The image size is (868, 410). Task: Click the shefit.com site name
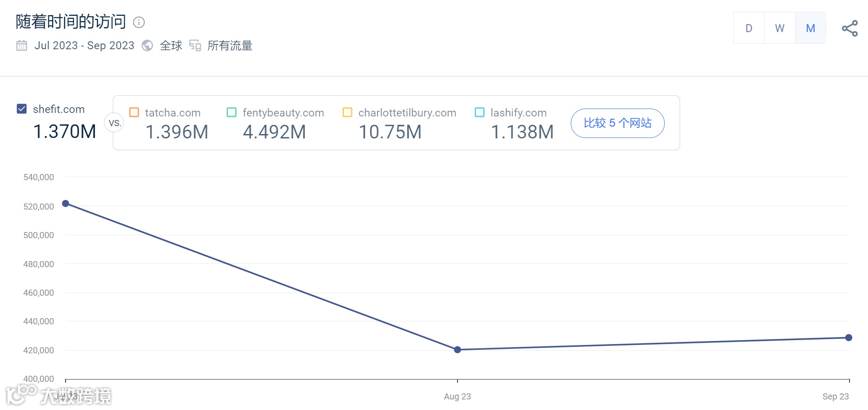[59, 109]
